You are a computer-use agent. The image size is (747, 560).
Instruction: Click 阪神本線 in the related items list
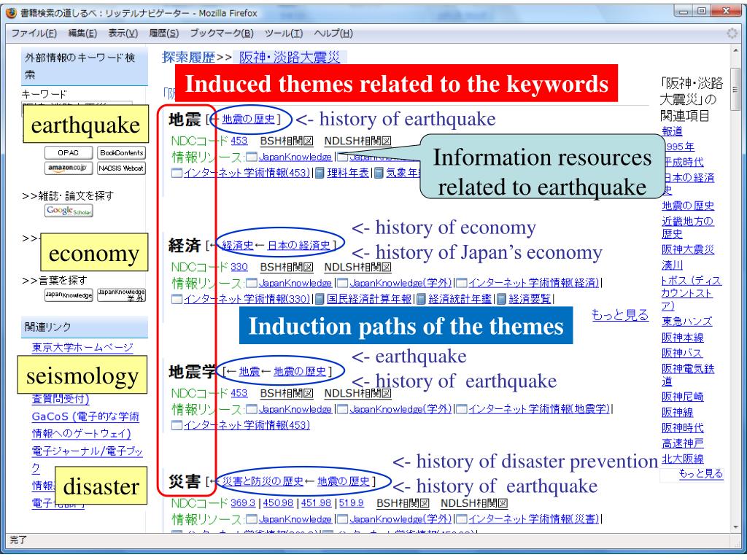[683, 337]
